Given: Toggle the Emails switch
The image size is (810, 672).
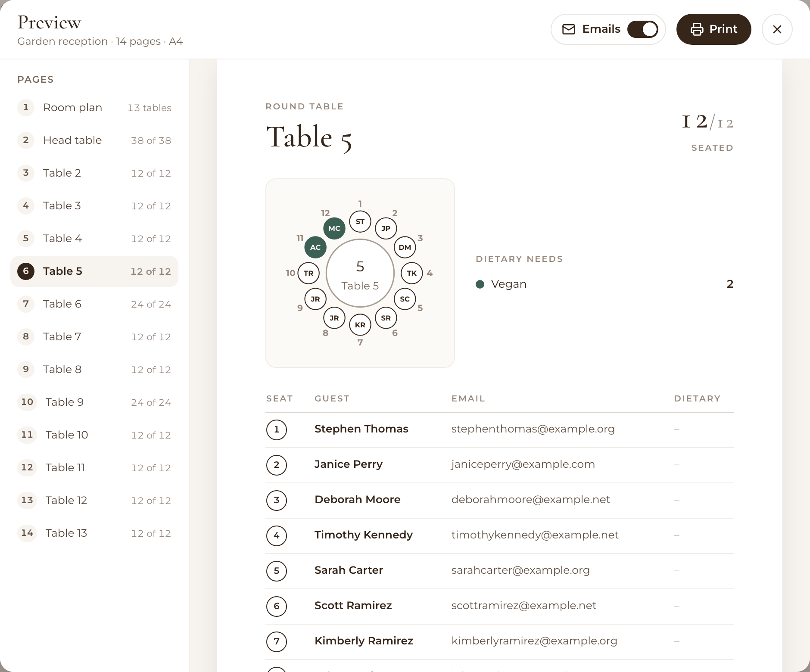Looking at the screenshot, I should coord(642,29).
